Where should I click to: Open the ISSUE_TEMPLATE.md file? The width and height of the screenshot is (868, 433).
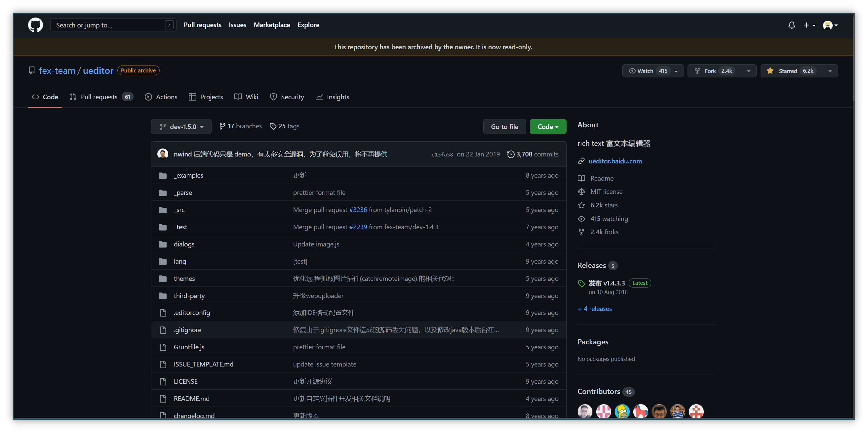pos(204,364)
